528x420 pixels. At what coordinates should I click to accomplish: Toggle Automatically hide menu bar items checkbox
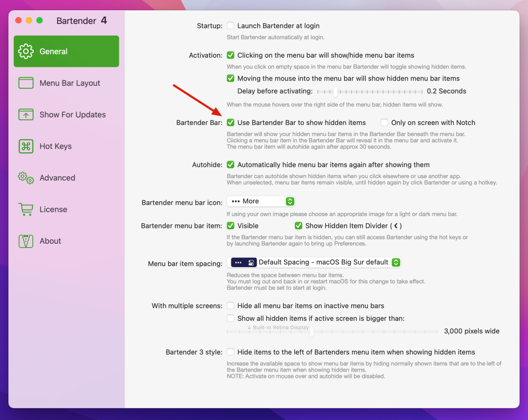click(x=231, y=165)
